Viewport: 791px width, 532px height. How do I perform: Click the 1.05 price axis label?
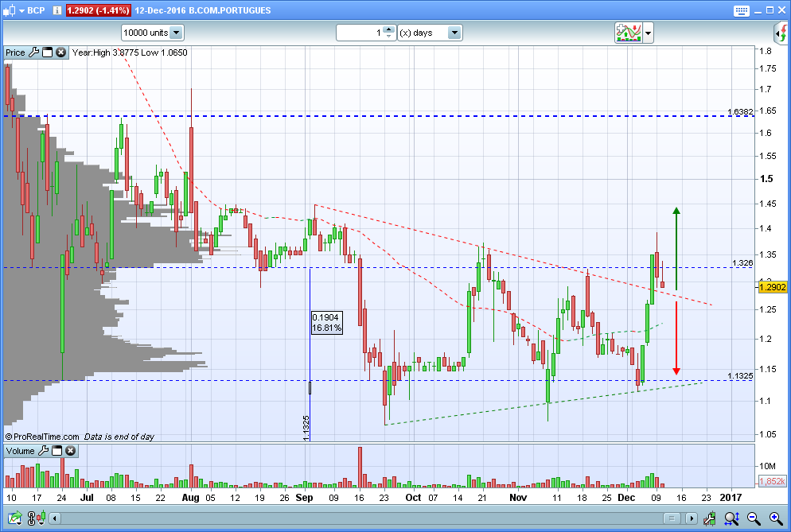click(x=768, y=434)
